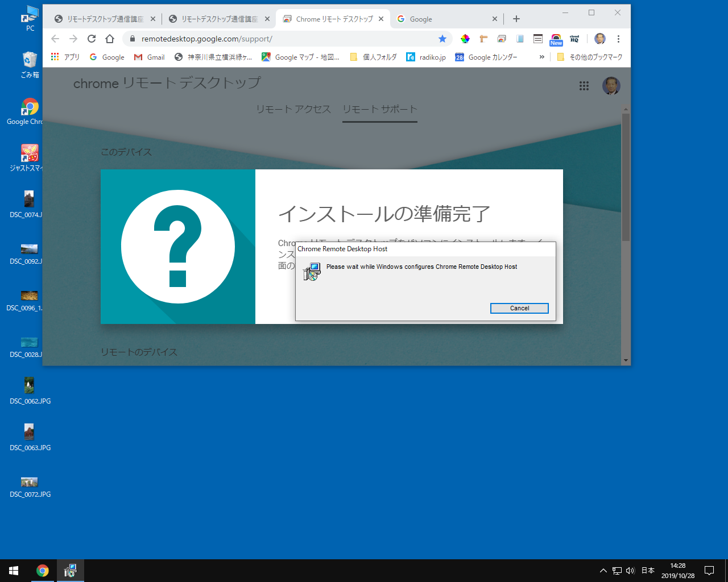The width and height of the screenshot is (728, 582).
Task: Go to Chrome home page
Action: (110, 39)
